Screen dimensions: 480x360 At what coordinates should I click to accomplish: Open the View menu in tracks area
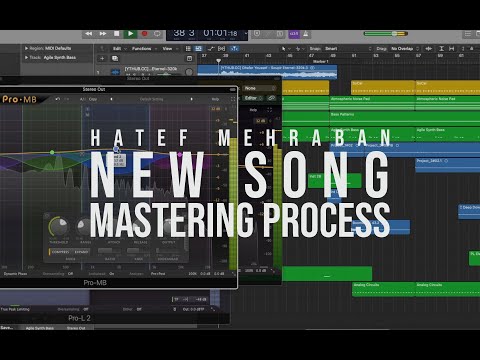[x=169, y=49]
